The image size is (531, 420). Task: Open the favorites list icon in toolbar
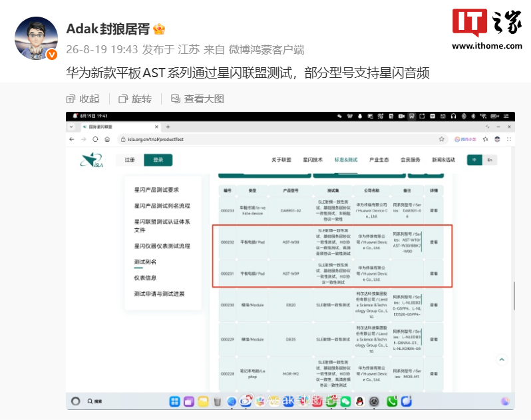click(485, 139)
